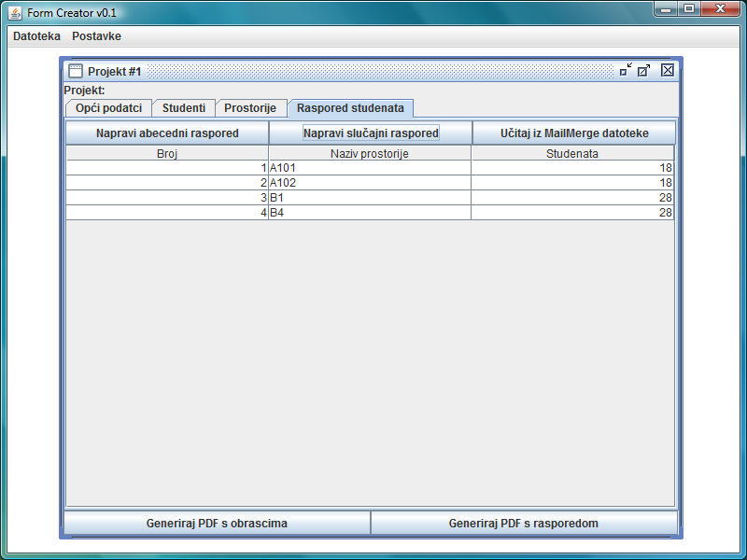Click the Java icon in the title bar

(15, 11)
